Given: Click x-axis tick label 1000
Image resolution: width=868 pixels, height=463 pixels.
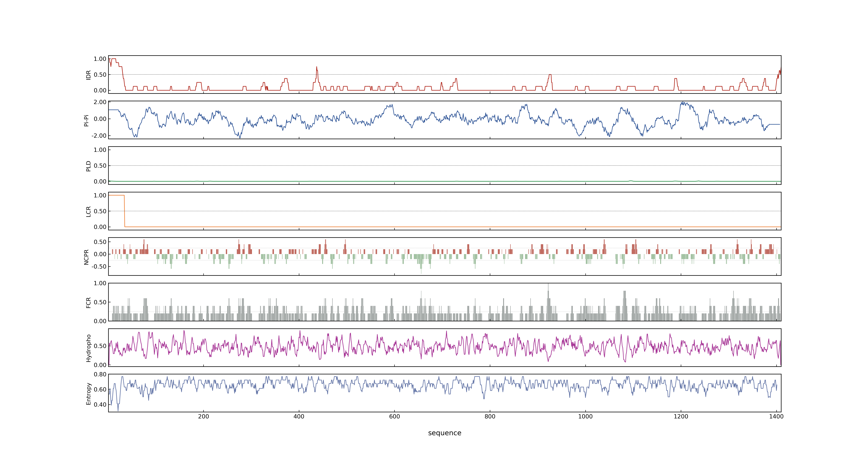Looking at the screenshot, I should click(585, 416).
